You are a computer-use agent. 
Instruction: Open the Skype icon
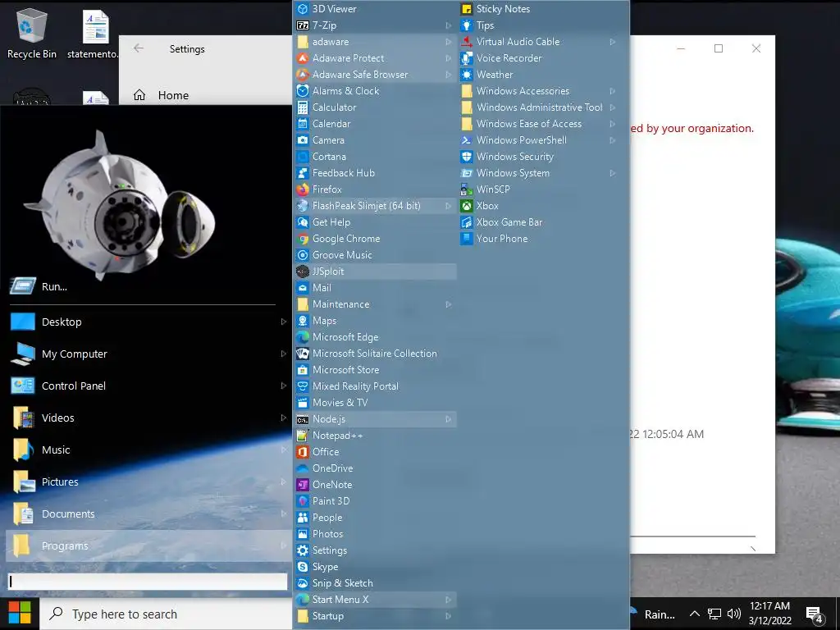tap(303, 567)
